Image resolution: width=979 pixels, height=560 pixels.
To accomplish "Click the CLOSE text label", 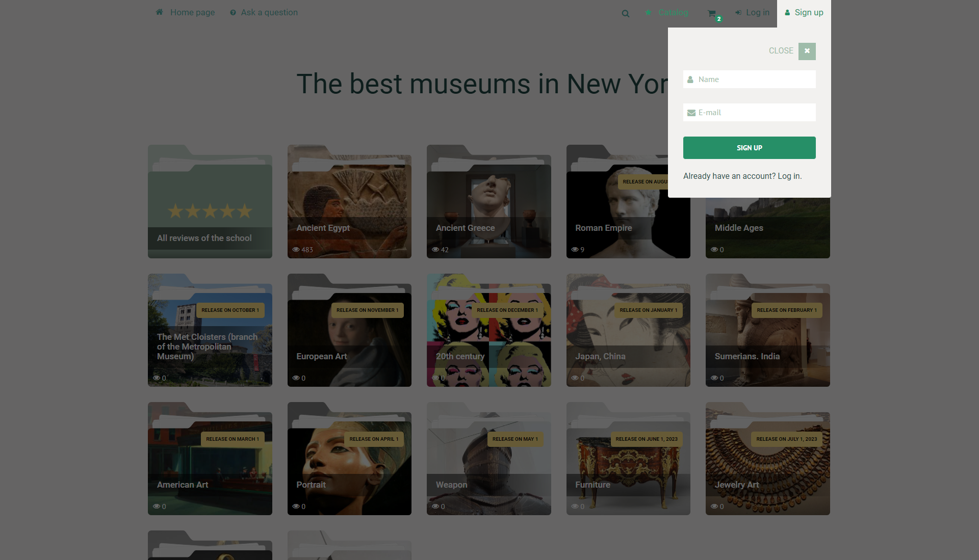I will (781, 51).
